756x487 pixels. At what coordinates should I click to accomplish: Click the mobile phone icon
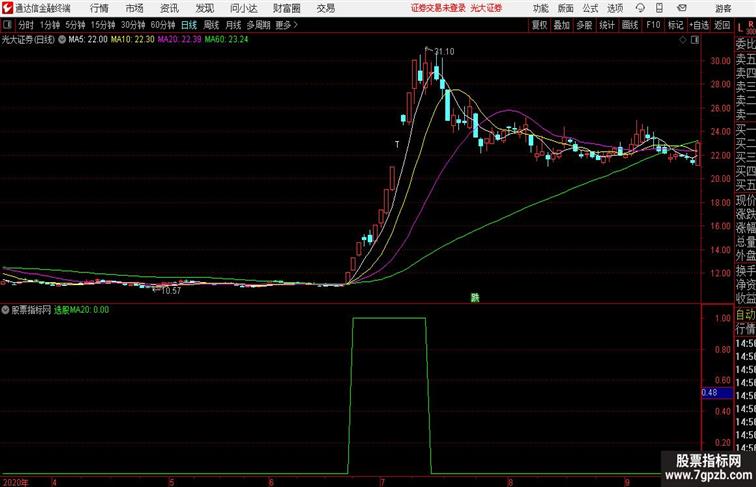click(659, 8)
